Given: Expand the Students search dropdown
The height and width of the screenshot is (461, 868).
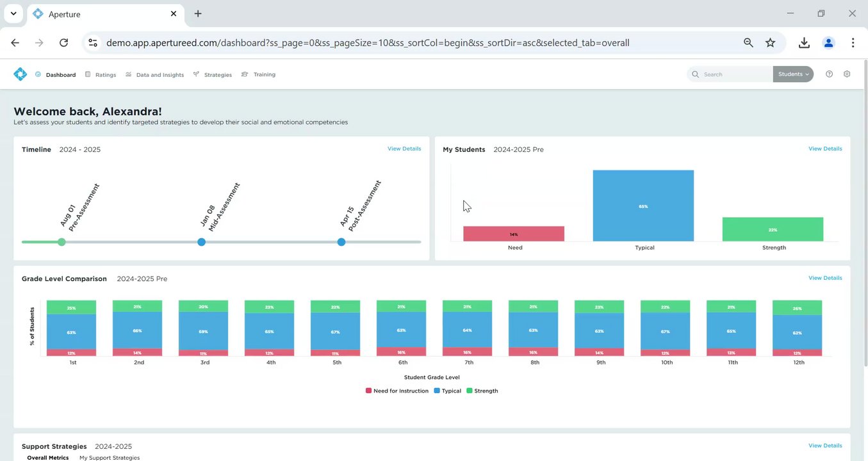Looking at the screenshot, I should 793,74.
